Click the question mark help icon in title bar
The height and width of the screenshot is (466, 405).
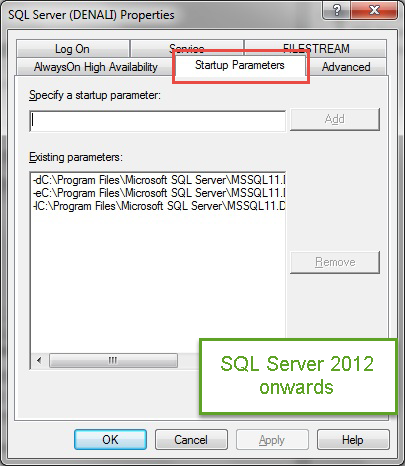(337, 10)
